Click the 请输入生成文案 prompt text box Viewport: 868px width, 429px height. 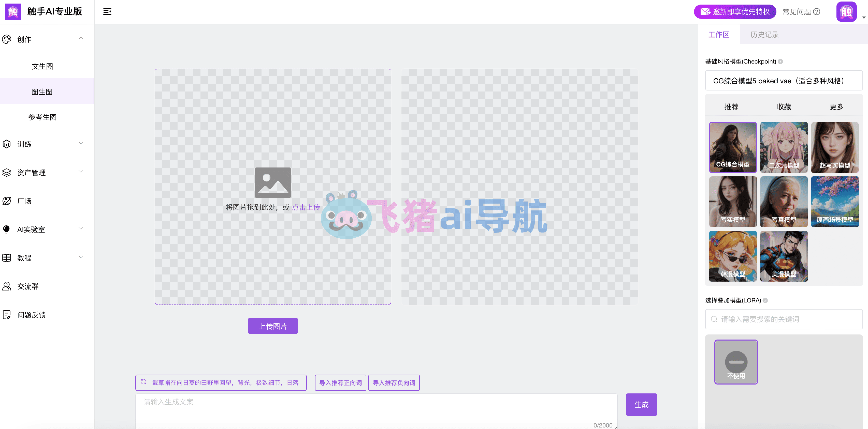point(377,411)
